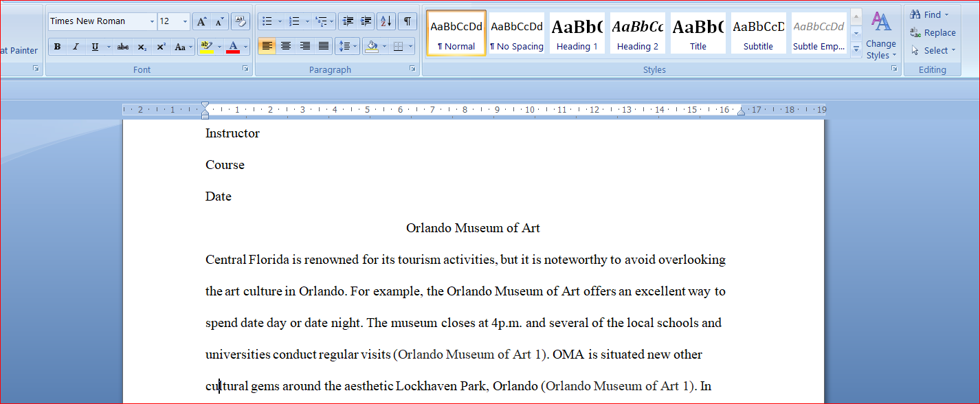Image resolution: width=980 pixels, height=404 pixels.
Task: Open the Numbering dropdown arrow
Action: 307,21
